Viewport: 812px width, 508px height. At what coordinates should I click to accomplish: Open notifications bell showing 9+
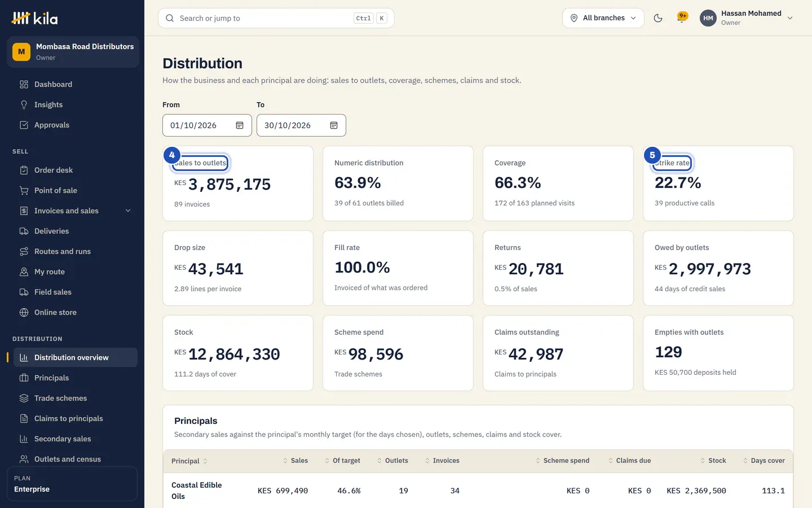tap(682, 18)
